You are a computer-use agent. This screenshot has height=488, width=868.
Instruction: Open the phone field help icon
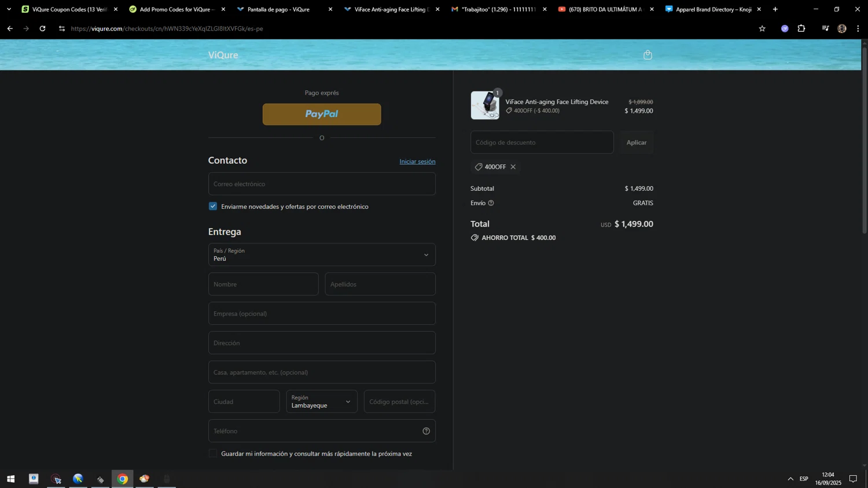426,431
